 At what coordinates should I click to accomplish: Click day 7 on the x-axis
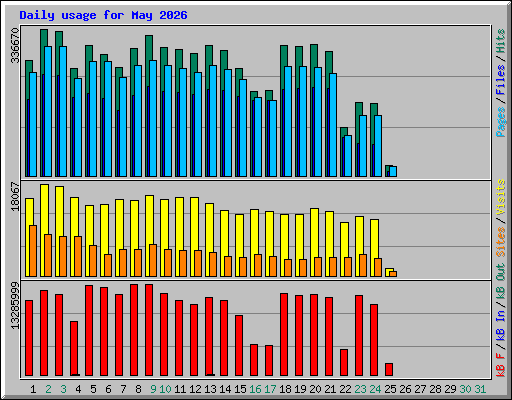point(123,389)
